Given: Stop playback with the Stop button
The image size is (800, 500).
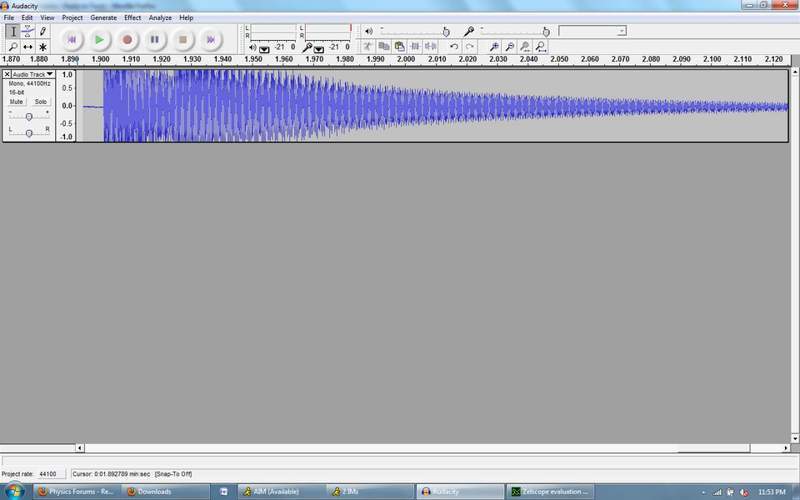Looking at the screenshot, I should [183, 39].
